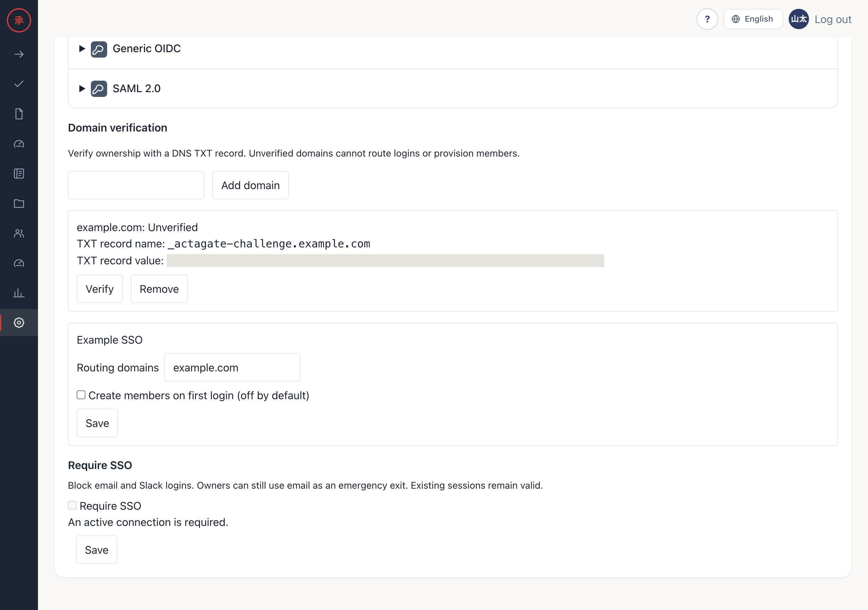Click the Routing domains input field

pyautogui.click(x=232, y=367)
